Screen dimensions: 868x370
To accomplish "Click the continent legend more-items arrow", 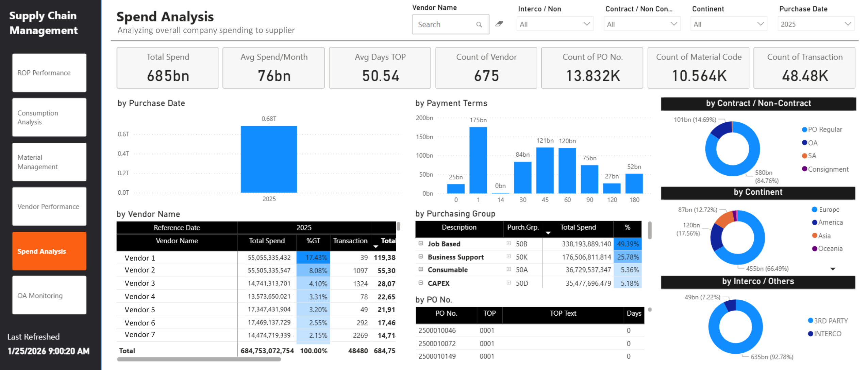I will pyautogui.click(x=833, y=269).
